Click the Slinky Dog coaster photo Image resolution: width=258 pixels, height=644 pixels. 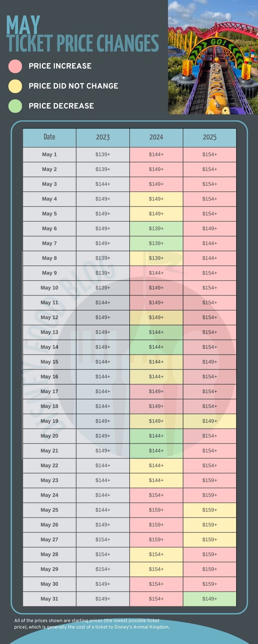point(213,57)
